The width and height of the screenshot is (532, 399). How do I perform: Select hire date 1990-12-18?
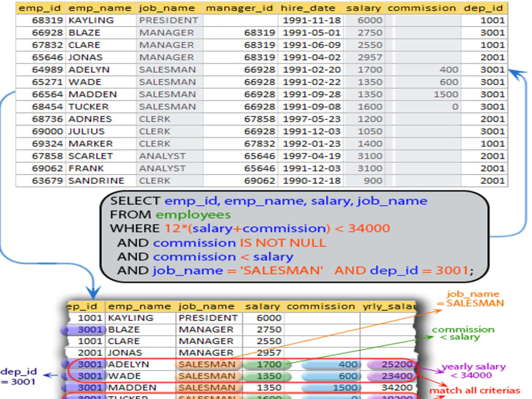pos(311,180)
